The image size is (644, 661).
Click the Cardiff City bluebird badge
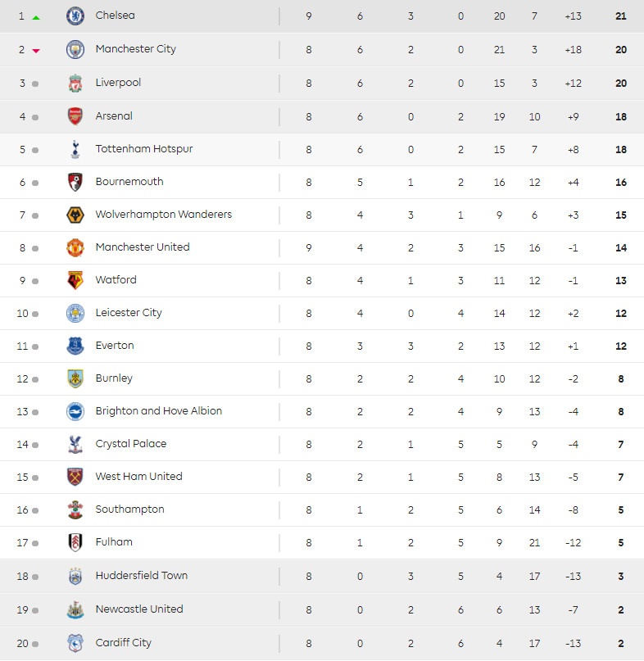click(75, 643)
